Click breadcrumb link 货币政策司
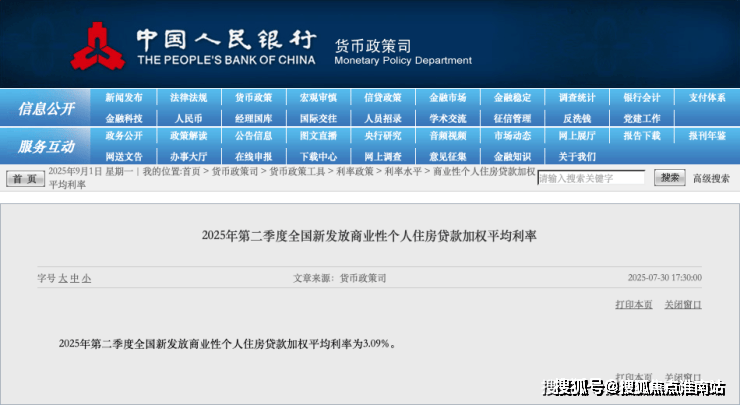 [x=235, y=171]
